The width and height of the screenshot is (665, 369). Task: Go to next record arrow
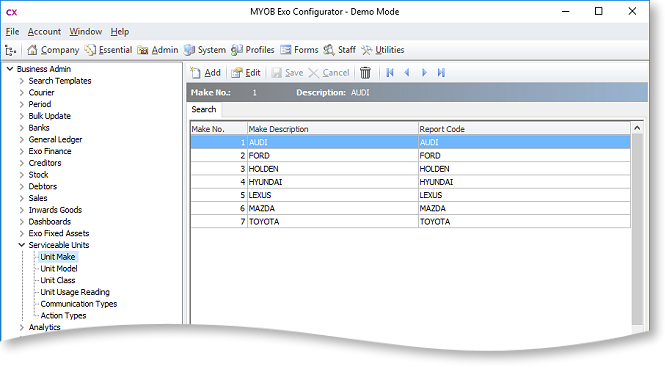(424, 73)
